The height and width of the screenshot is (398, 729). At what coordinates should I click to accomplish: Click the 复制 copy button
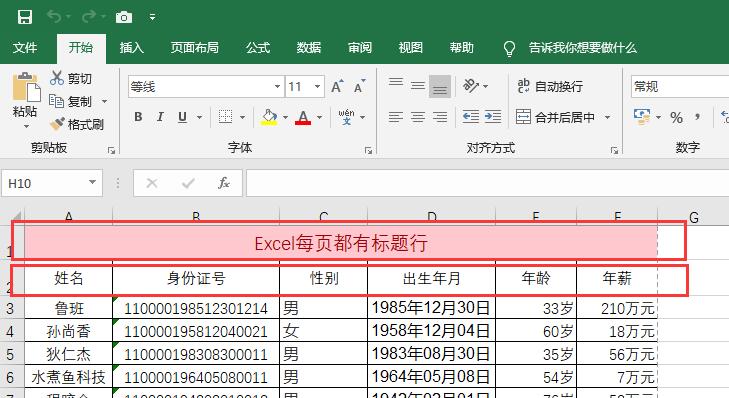[x=71, y=101]
